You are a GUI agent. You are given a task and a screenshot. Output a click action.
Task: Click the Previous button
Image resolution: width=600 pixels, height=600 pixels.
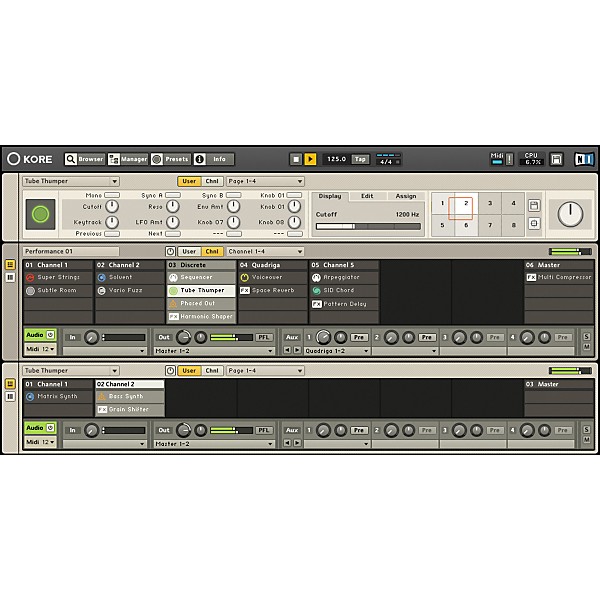tap(112, 233)
